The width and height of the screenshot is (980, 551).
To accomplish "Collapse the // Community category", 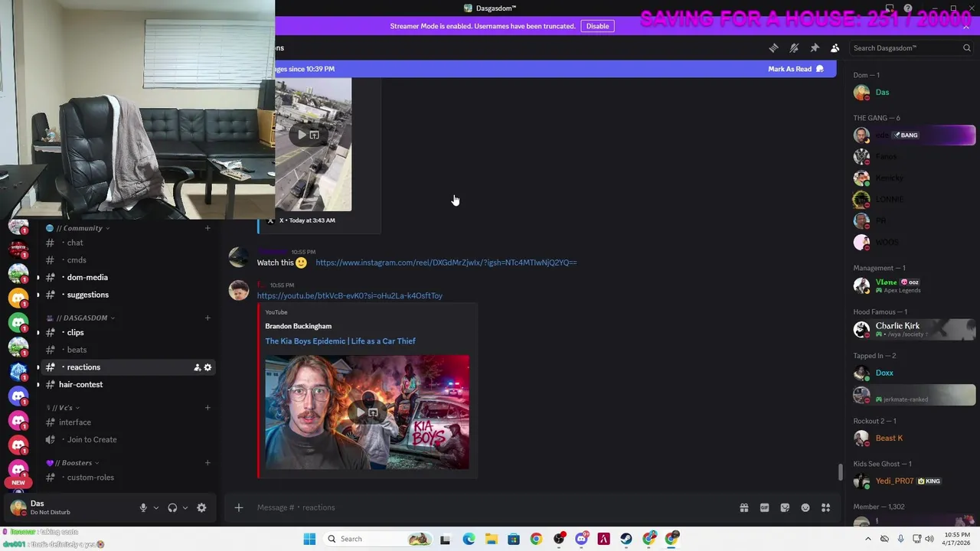I will tap(79, 228).
